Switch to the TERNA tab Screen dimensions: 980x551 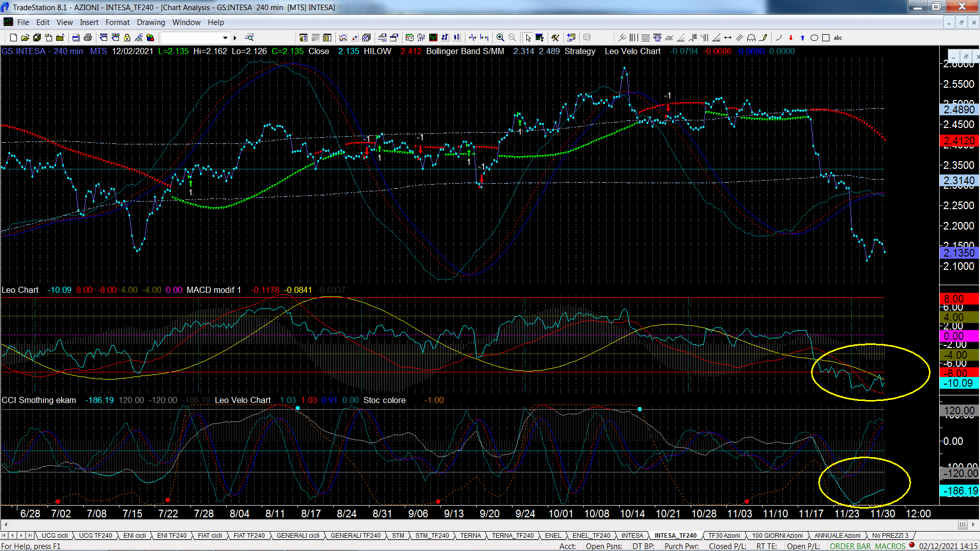470,535
